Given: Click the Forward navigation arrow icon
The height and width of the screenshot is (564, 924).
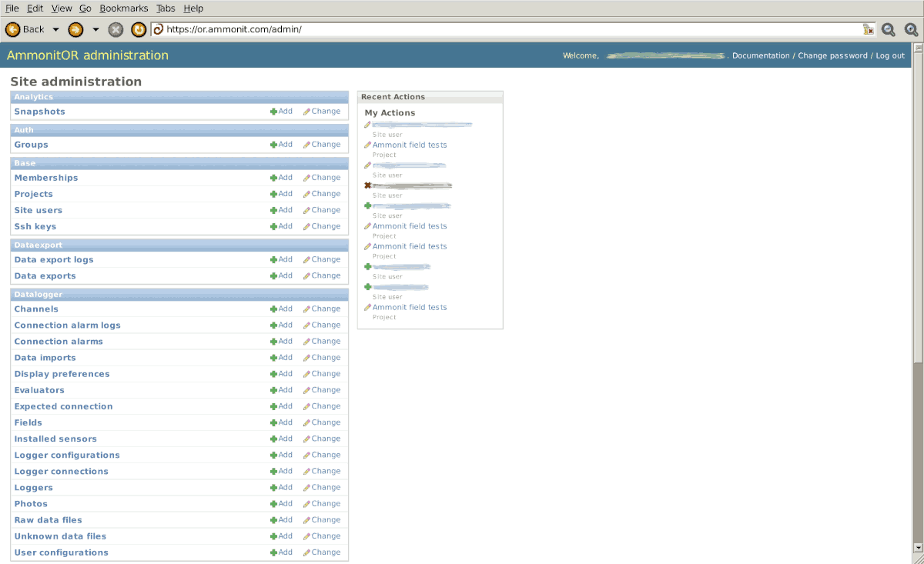Looking at the screenshot, I should [75, 29].
